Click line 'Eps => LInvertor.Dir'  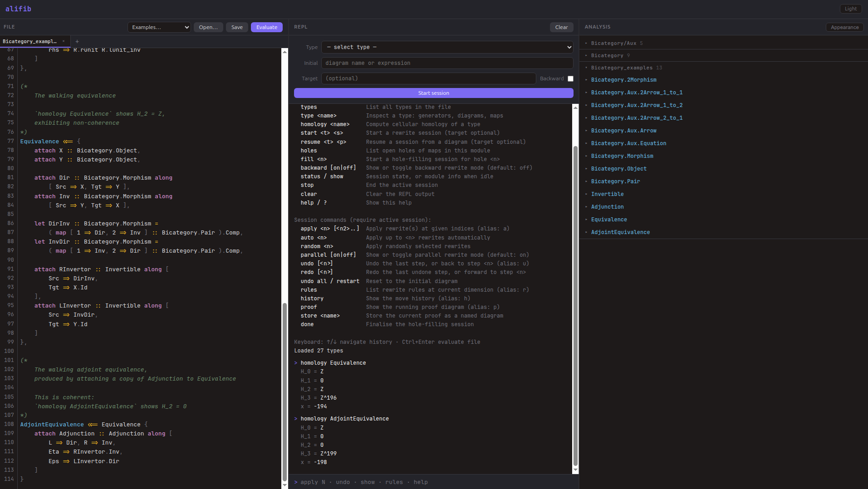point(84,461)
